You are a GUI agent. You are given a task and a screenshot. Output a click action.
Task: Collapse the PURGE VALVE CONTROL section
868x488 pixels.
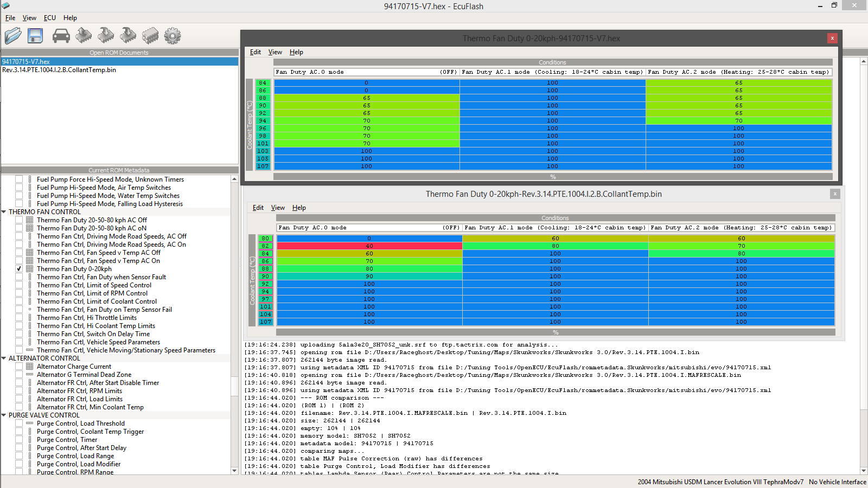4,415
